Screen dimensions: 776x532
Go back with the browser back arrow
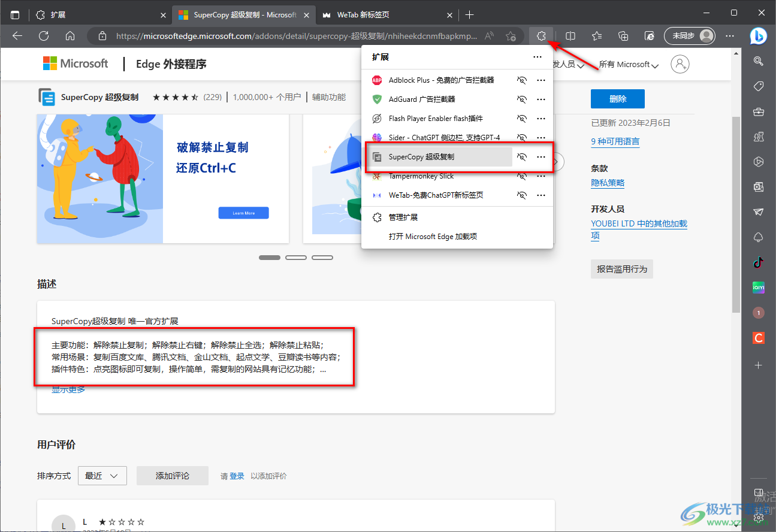click(x=17, y=36)
